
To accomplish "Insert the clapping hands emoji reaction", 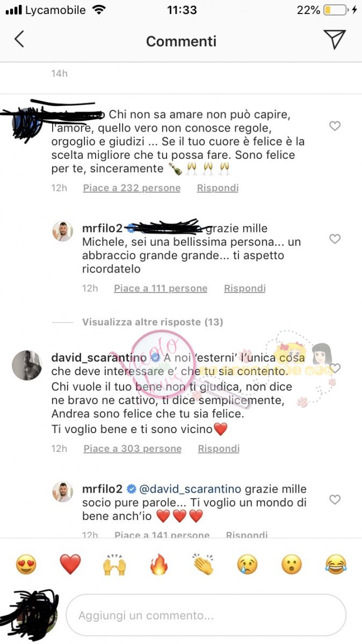I will [203, 565].
